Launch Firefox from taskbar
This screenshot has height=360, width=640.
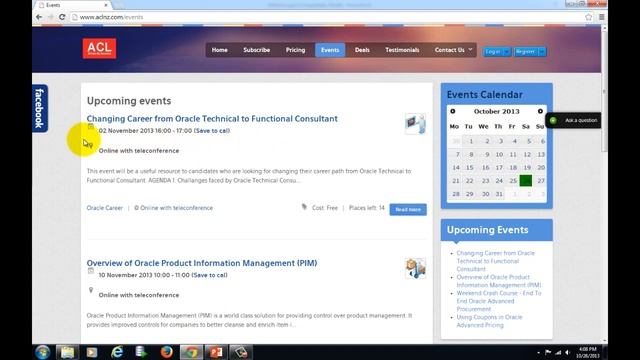point(167,352)
